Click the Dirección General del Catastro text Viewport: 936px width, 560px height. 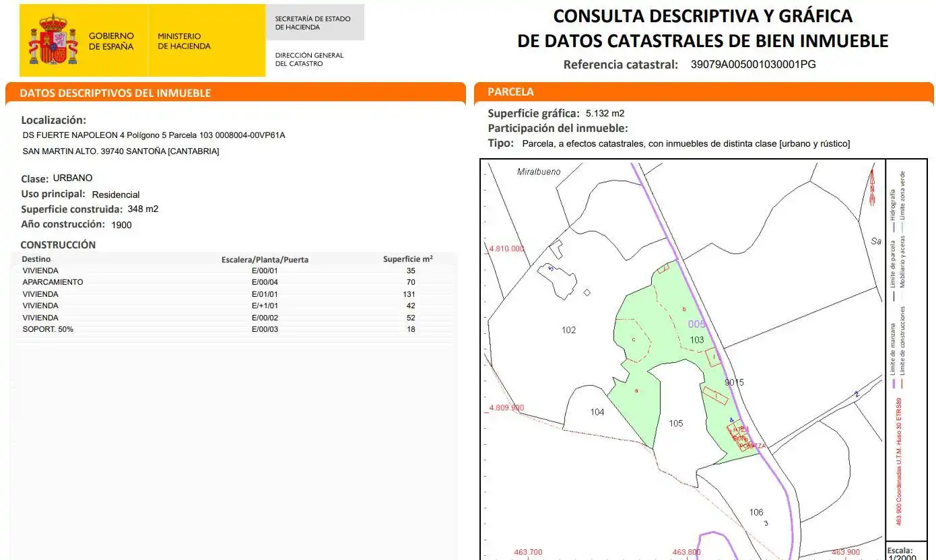point(309,59)
